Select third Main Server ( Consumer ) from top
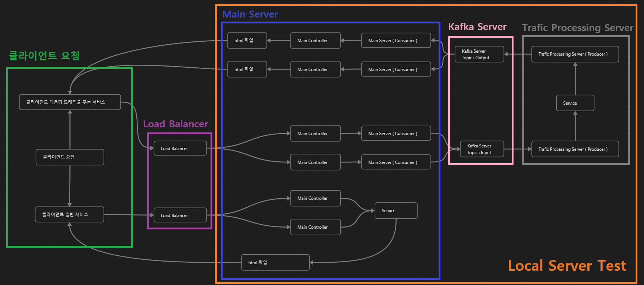 point(396,133)
